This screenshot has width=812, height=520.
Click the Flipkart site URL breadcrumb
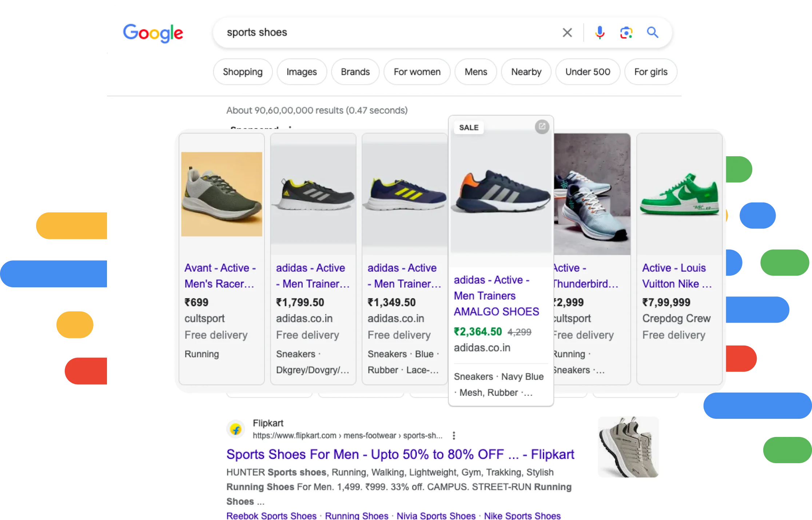pyautogui.click(x=347, y=436)
